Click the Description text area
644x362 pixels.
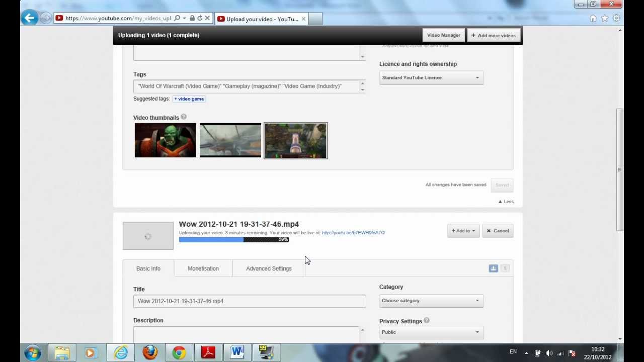pyautogui.click(x=246, y=335)
